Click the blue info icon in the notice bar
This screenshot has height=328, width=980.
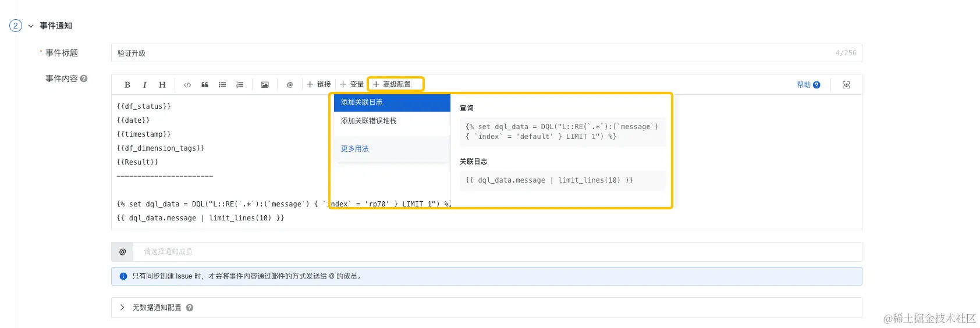click(123, 276)
